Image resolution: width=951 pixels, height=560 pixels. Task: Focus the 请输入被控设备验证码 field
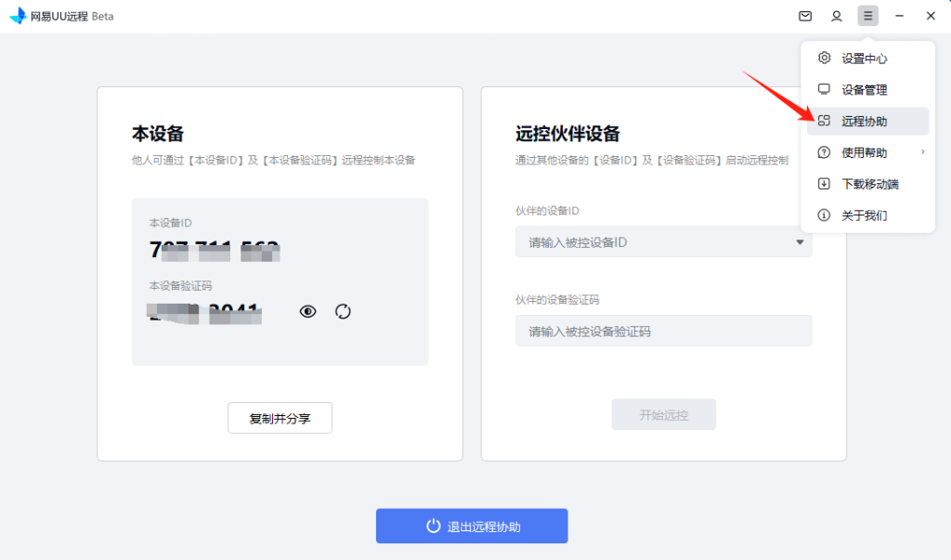click(663, 332)
